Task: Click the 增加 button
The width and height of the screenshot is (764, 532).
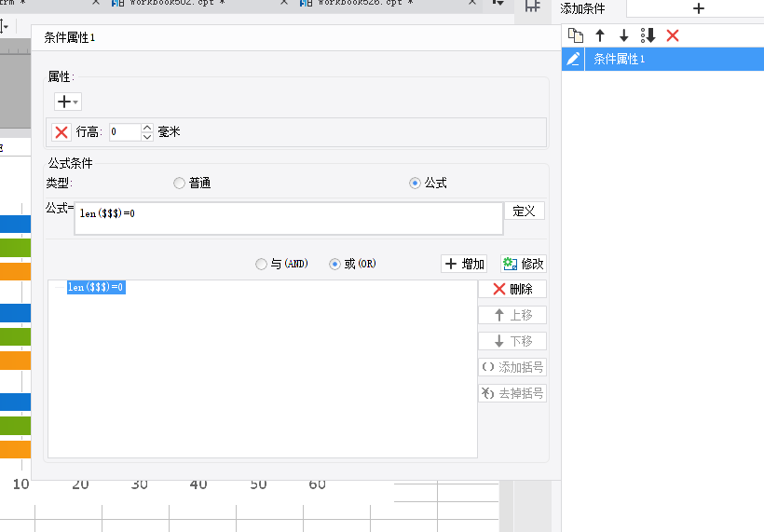Action: (464, 264)
